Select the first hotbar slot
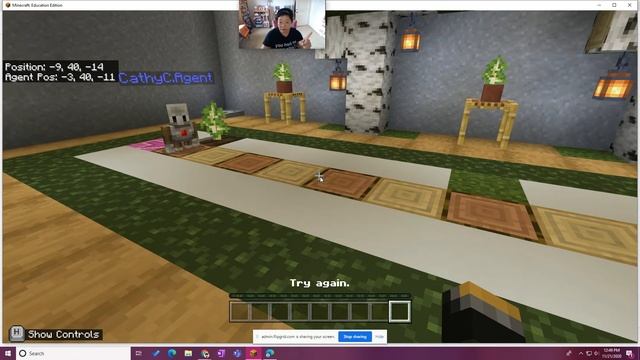The height and width of the screenshot is (360, 640). [x=240, y=312]
